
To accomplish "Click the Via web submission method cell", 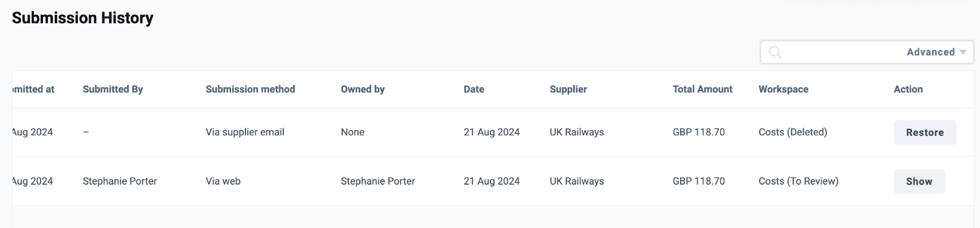I will [223, 181].
